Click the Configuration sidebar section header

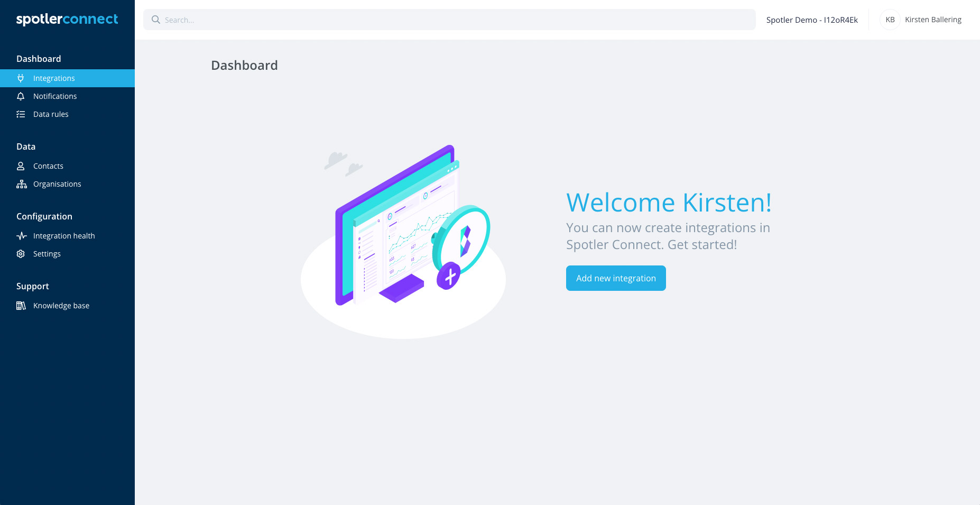[44, 216]
